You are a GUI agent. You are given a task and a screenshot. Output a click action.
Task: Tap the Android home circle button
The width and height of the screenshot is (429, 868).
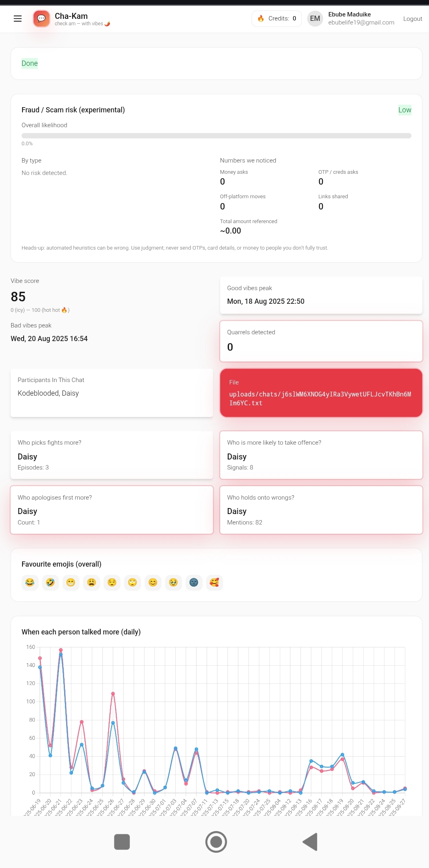(216, 842)
